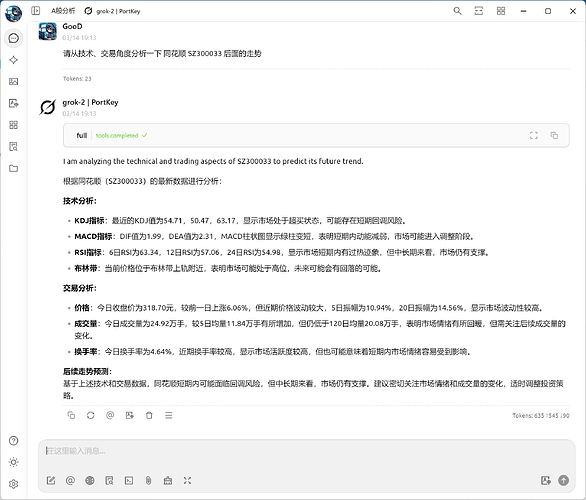Open the files folder icon in sidebar
This screenshot has width=586, height=500.
(13, 168)
